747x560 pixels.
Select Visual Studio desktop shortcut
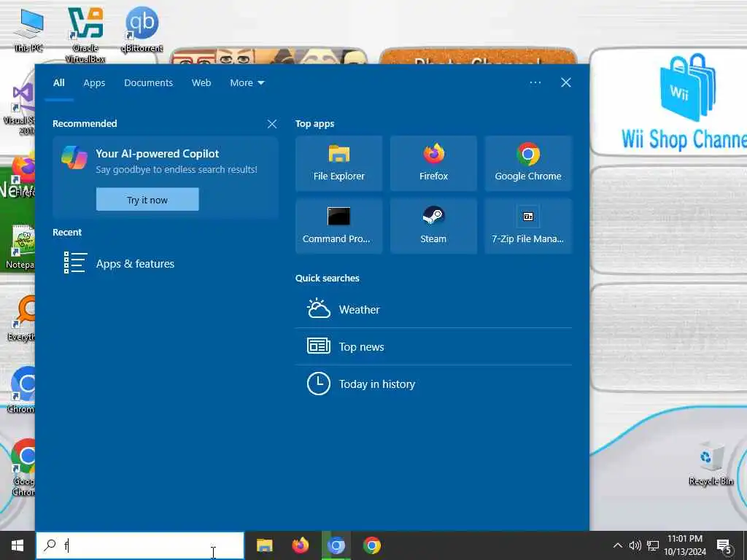pyautogui.click(x=19, y=109)
